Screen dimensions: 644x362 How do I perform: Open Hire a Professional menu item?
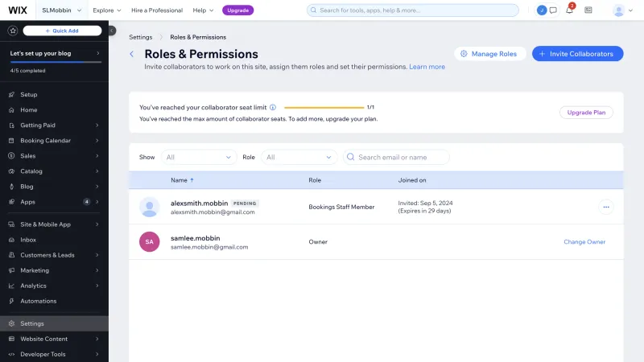click(157, 10)
